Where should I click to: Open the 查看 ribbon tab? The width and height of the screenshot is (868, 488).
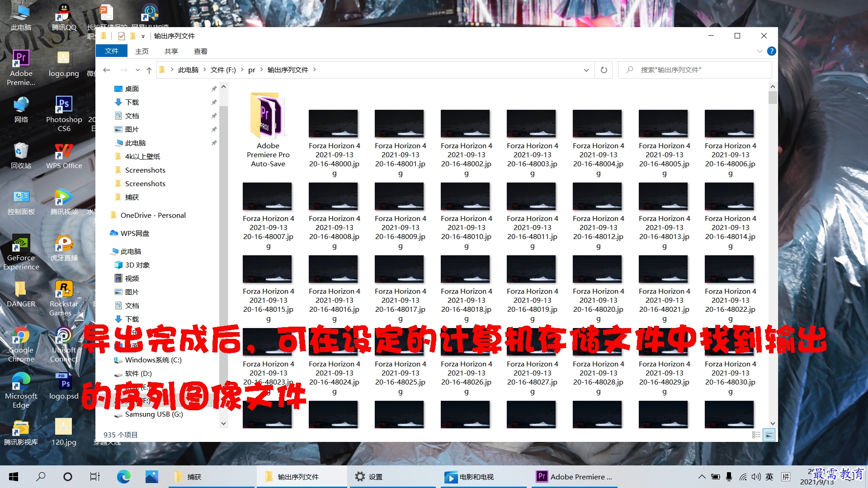201,52
